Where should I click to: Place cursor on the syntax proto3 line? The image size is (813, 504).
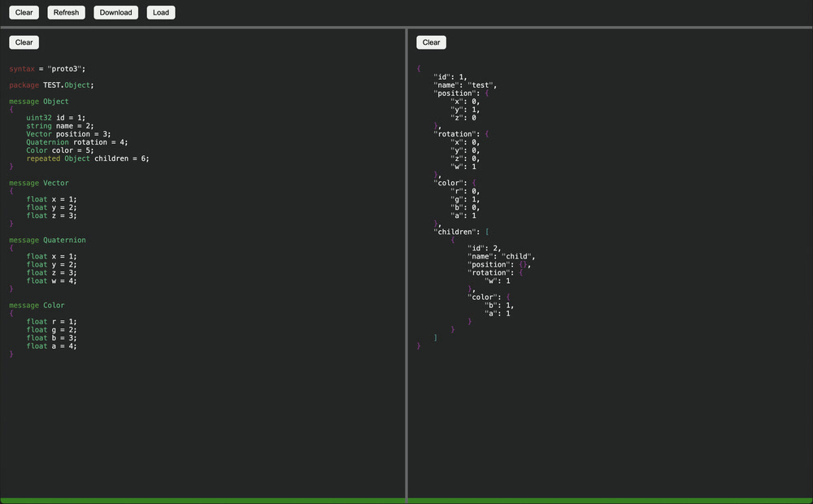click(46, 68)
